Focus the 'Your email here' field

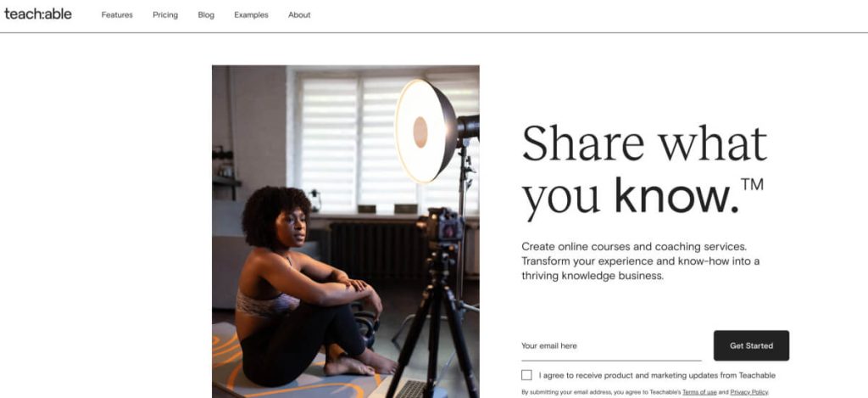[x=611, y=346]
